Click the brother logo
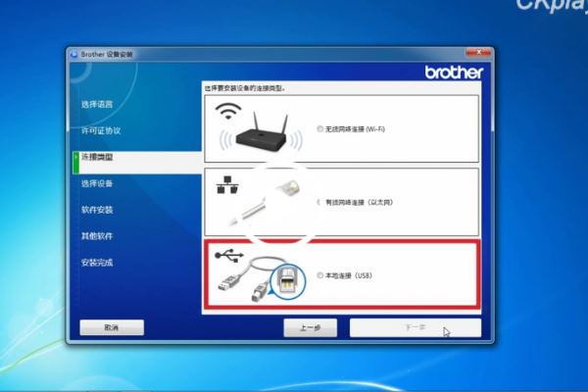Viewport: 588px width, 392px height. click(x=454, y=72)
